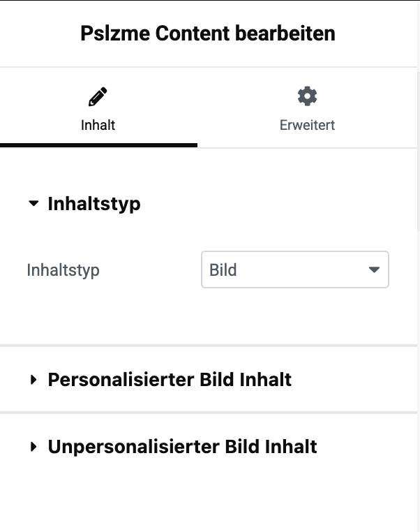This screenshot has height=532, width=420.
Task: Click the caret arrow in Bild dropdown
Action: (x=374, y=269)
